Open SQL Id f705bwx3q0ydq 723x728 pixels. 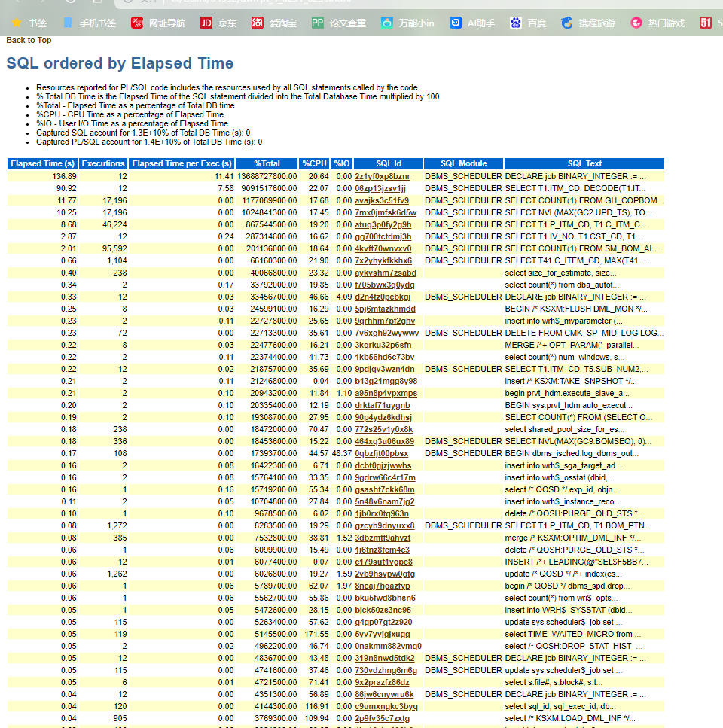point(385,285)
